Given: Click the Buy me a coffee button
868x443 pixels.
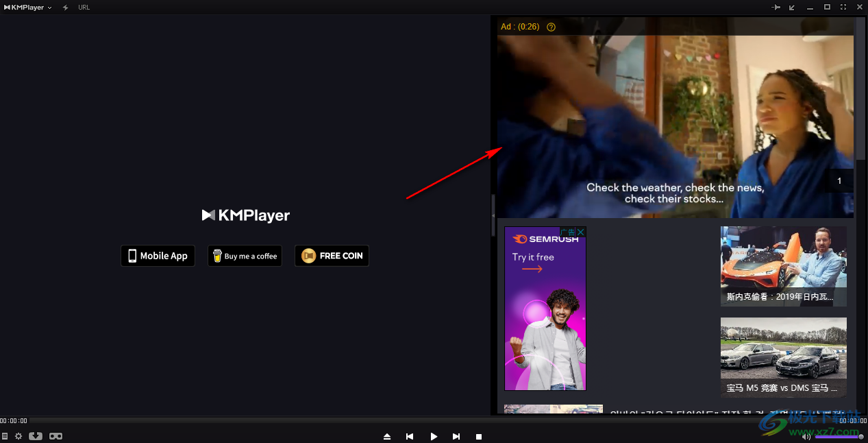Looking at the screenshot, I should [245, 256].
